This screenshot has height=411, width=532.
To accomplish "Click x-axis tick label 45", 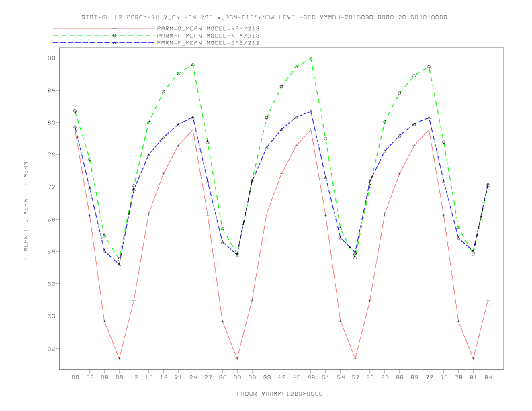I will [296, 377].
